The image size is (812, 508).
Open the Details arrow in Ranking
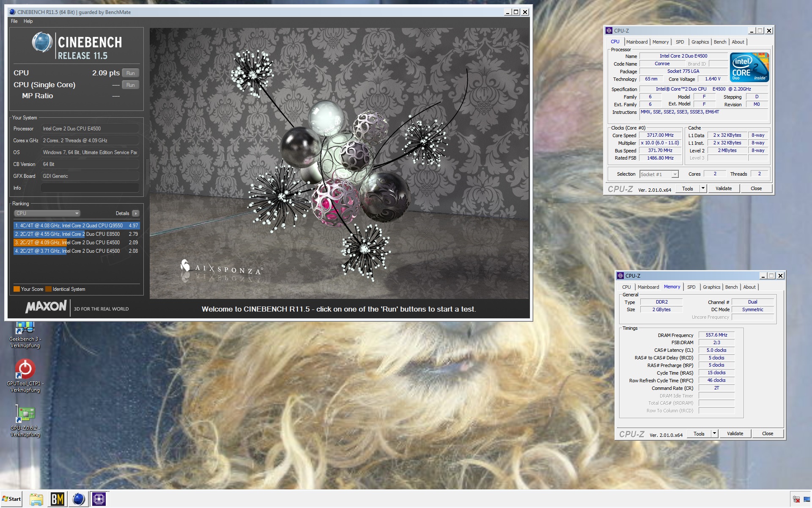[135, 213]
